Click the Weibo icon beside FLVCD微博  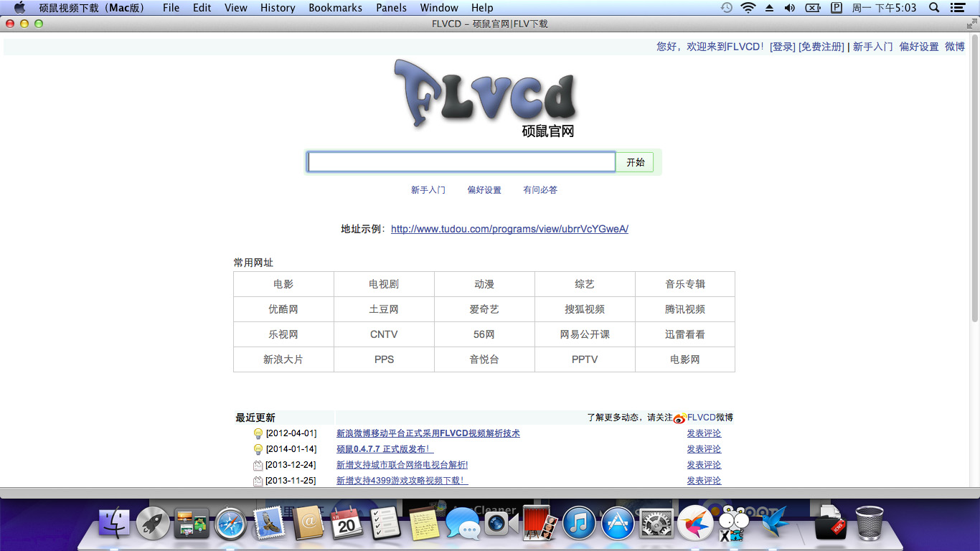(x=679, y=418)
